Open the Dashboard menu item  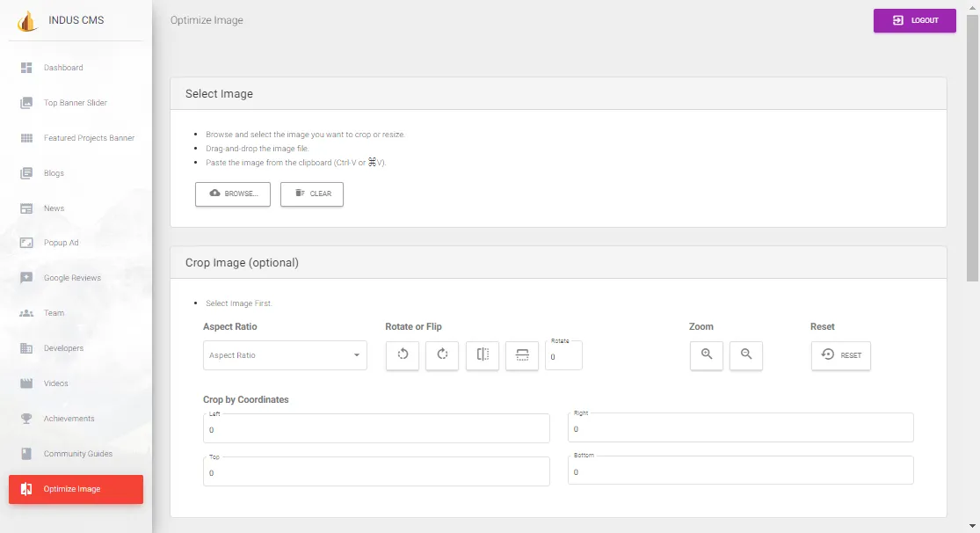(x=63, y=68)
